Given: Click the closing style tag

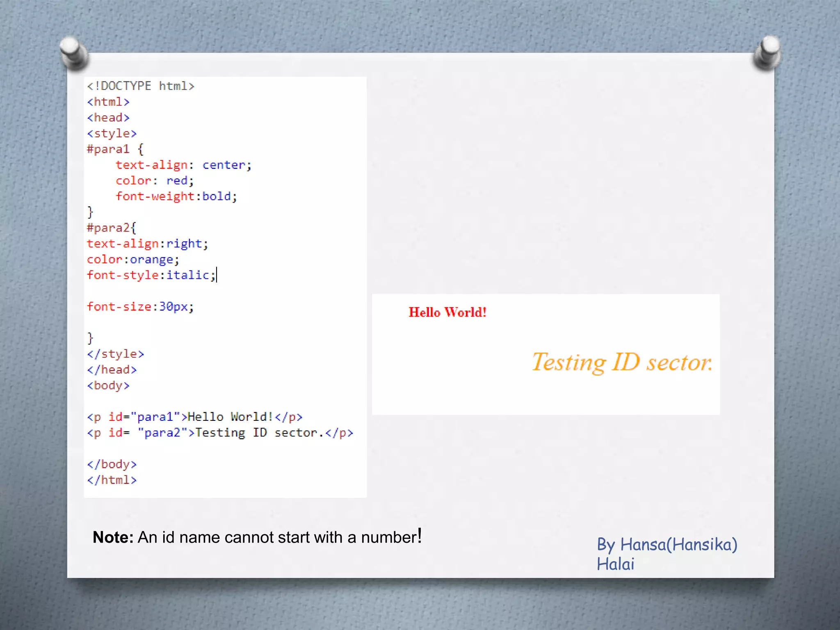Looking at the screenshot, I should 116,354.
